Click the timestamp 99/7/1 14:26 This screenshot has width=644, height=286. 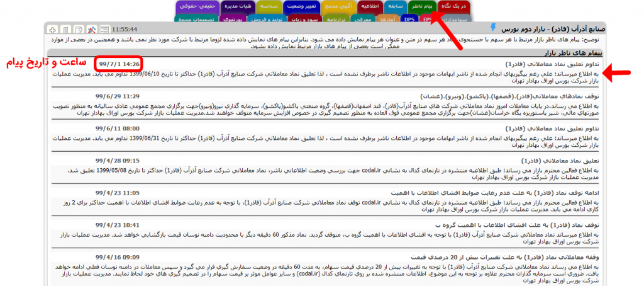pos(119,64)
